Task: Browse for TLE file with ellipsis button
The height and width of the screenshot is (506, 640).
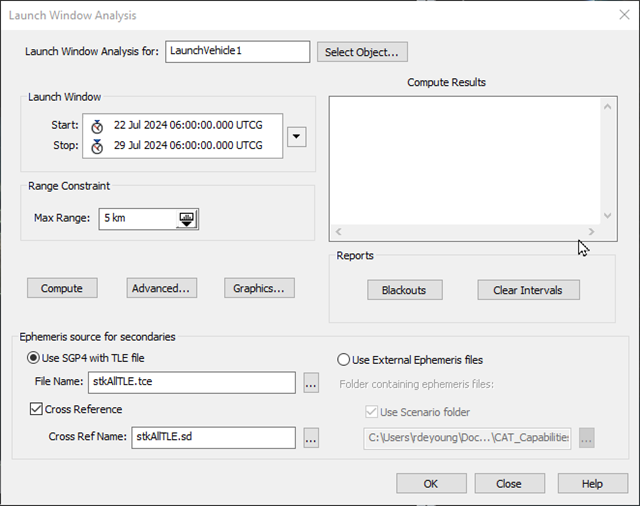Action: 311,383
